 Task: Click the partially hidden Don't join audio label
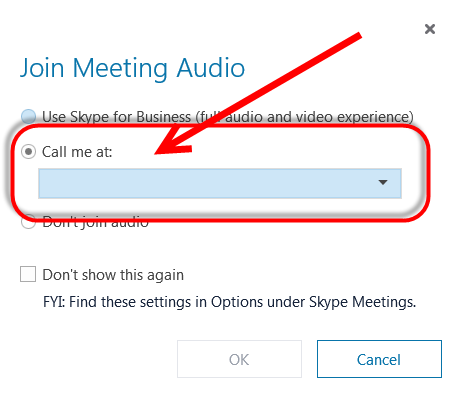click(x=95, y=222)
